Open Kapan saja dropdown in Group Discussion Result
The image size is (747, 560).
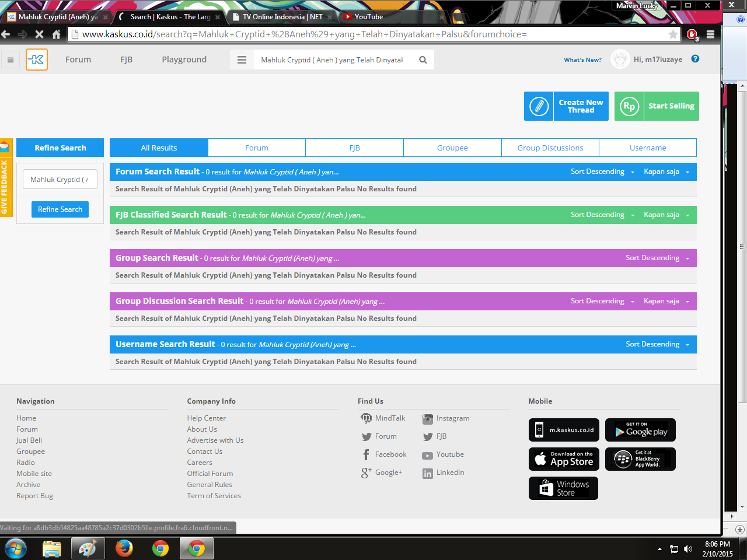pos(666,301)
